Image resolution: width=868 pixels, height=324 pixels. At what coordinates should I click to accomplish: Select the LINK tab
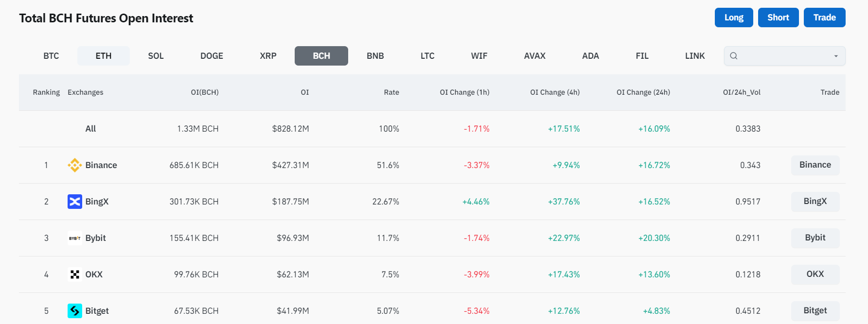695,56
